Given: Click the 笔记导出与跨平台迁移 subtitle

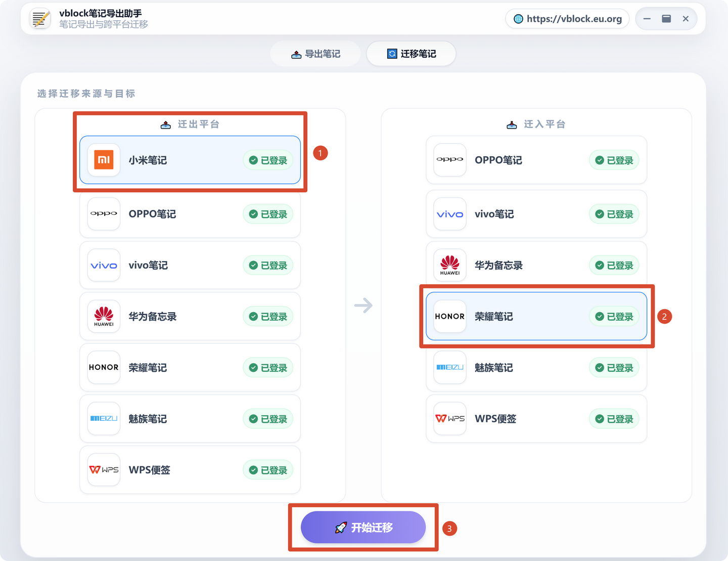Looking at the screenshot, I should 104,24.
